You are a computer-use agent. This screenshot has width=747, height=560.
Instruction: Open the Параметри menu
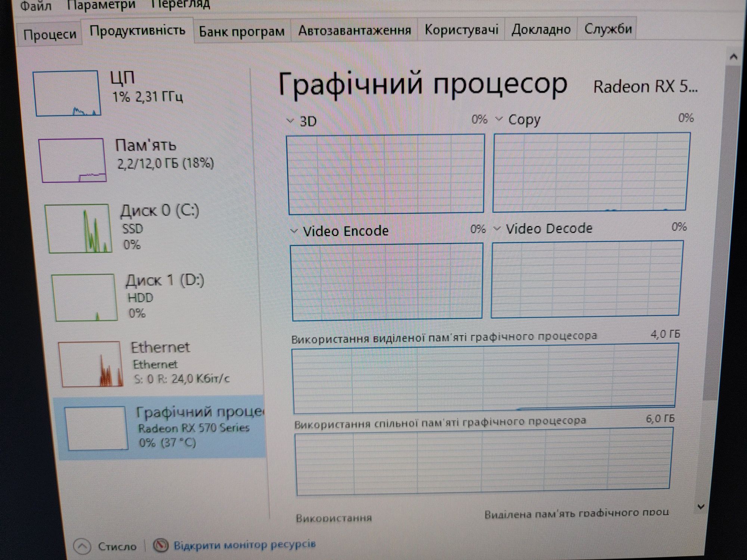pyautogui.click(x=101, y=5)
